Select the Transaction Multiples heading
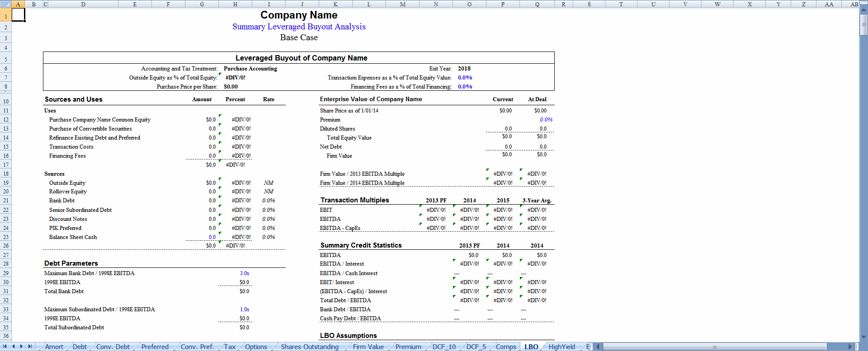The image size is (868, 351). point(355,200)
